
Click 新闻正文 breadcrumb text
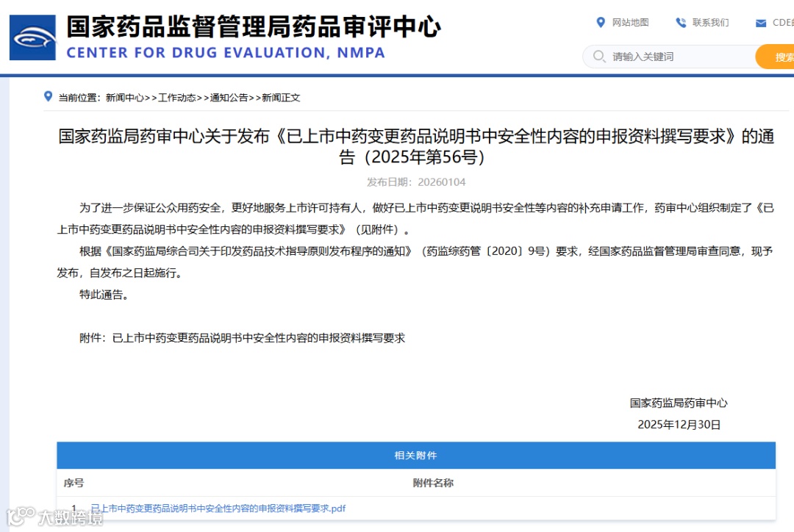[281, 98]
